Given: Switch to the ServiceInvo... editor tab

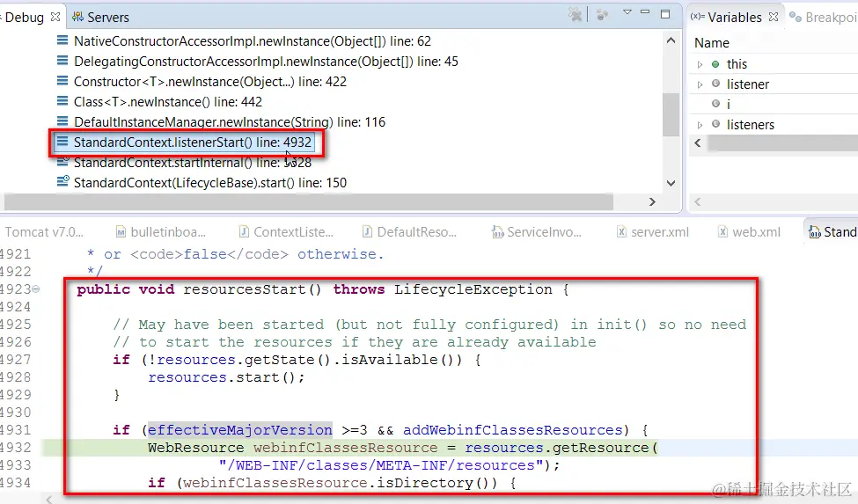Looking at the screenshot, I should 537,232.
